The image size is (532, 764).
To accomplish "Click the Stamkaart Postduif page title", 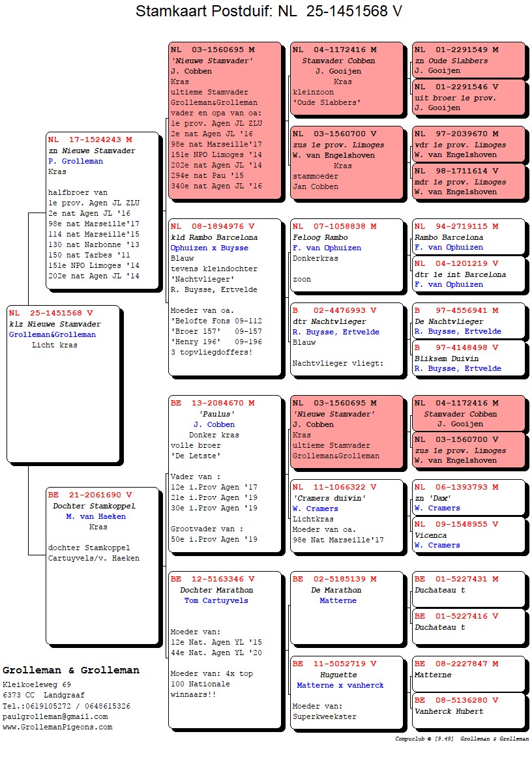I will click(269, 11).
